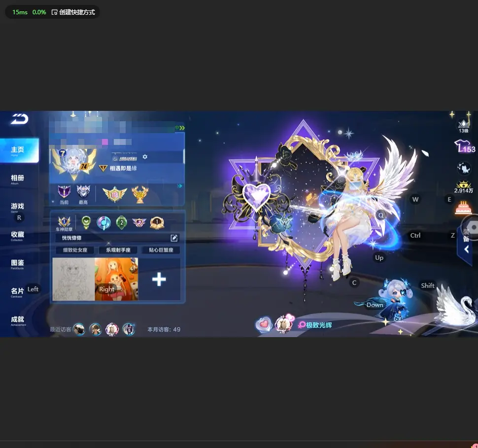
Task: Click the purple music note medal
Action: 103,223
